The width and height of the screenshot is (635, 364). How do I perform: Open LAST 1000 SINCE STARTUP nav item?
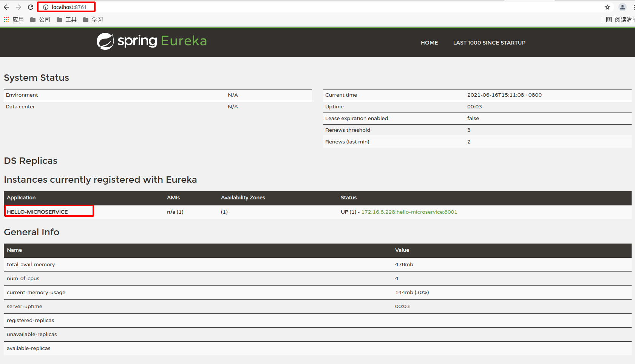489,43
